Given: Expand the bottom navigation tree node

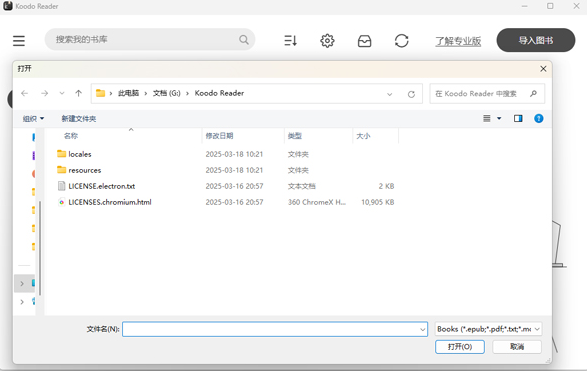Looking at the screenshot, I should (22, 302).
